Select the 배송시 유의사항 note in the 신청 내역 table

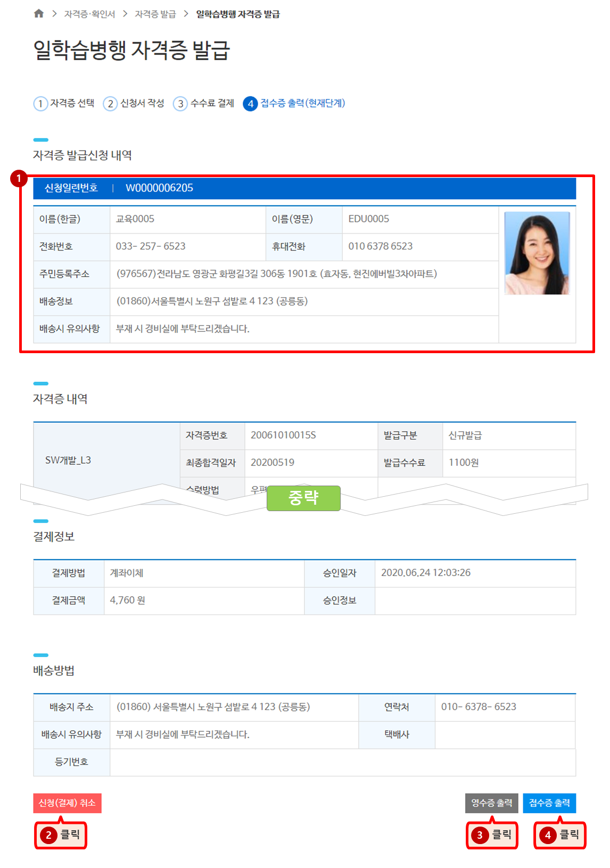(183, 329)
